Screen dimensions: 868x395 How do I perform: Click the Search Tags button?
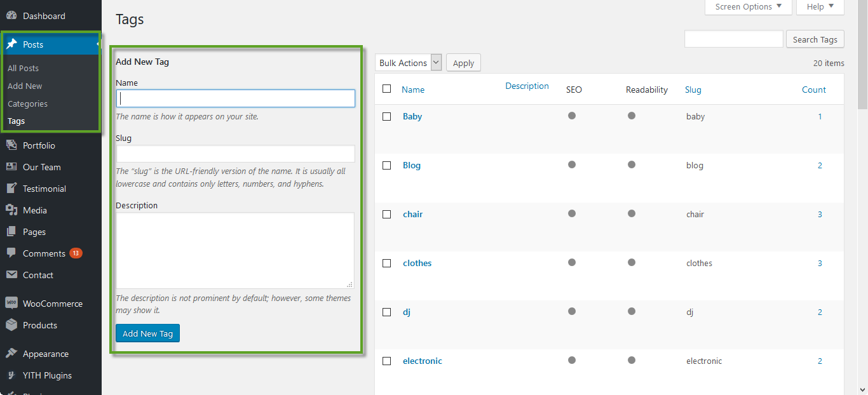coord(815,39)
